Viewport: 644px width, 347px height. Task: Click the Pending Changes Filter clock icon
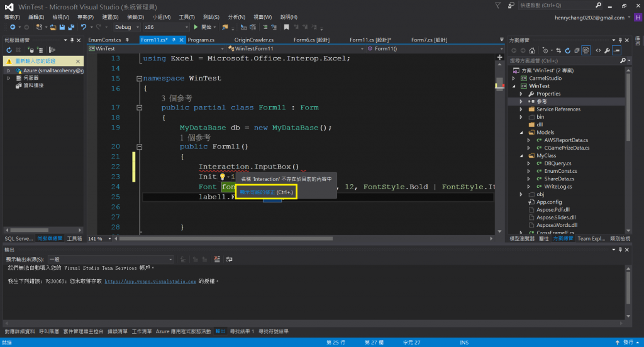[545, 50]
